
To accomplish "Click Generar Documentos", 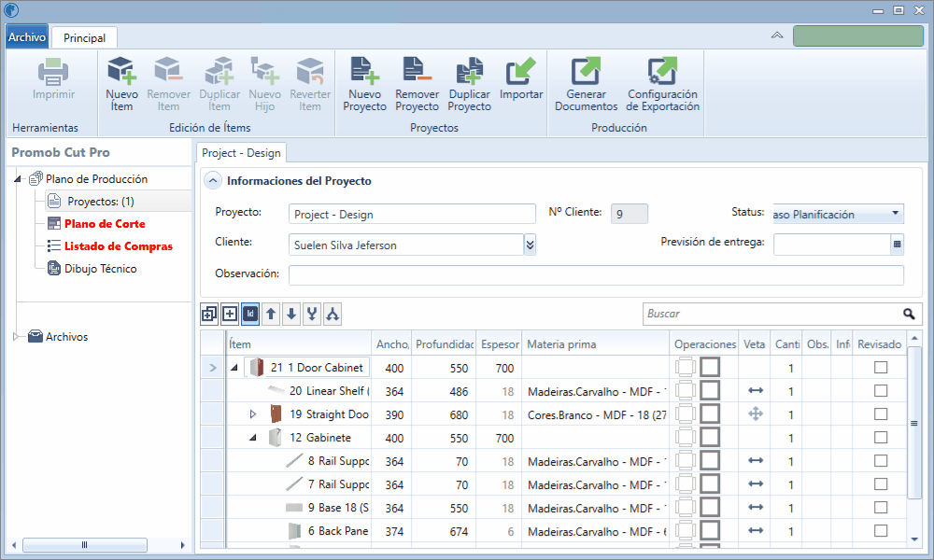I will pyautogui.click(x=587, y=84).
